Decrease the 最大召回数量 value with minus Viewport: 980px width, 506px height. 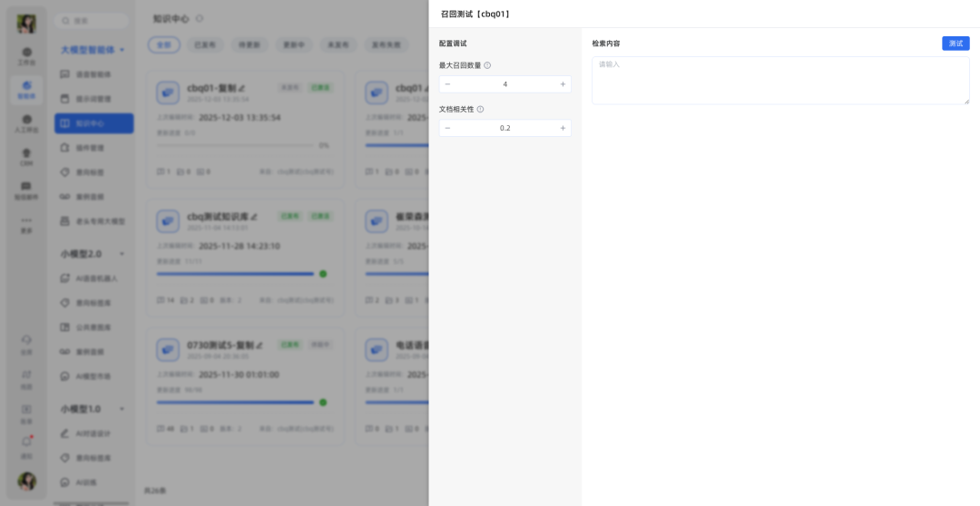click(447, 84)
